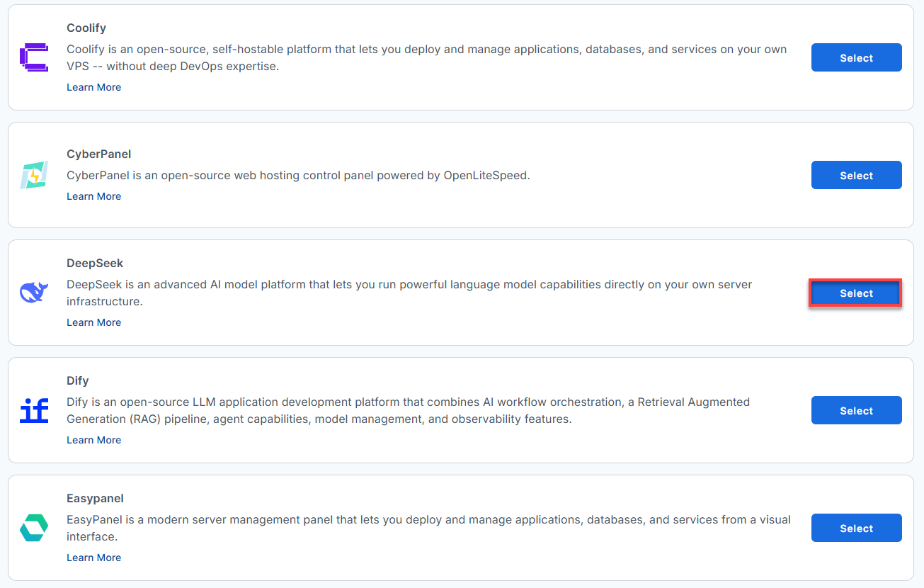Choose Dify with its Select button
The image size is (924, 588).
[x=856, y=410]
